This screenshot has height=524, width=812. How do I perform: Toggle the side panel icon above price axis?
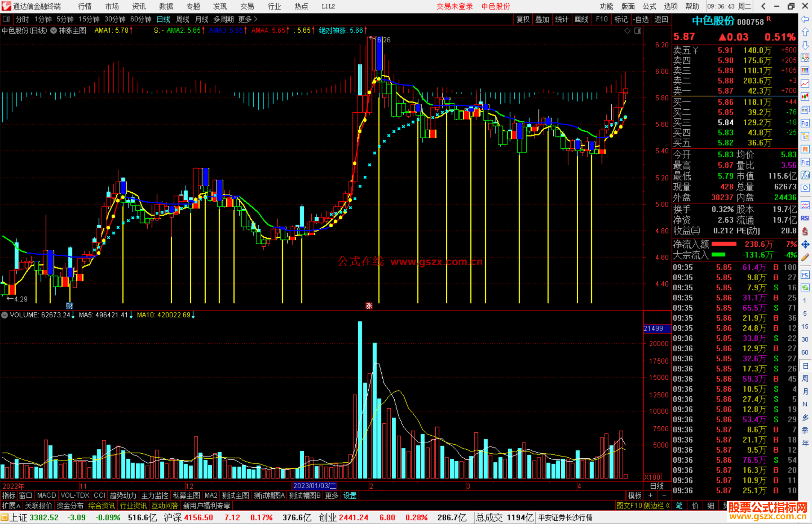click(638, 31)
